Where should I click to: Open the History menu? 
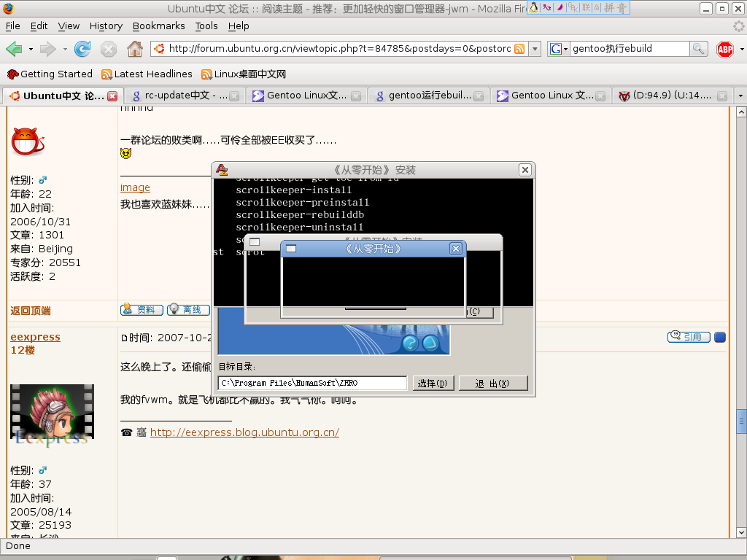click(106, 26)
